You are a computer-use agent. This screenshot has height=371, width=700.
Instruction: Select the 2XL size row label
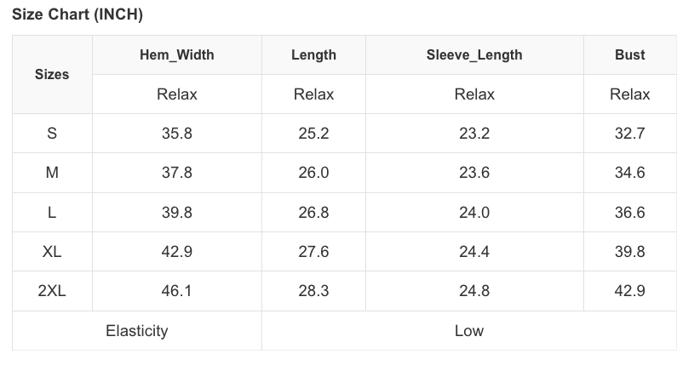[52, 291]
